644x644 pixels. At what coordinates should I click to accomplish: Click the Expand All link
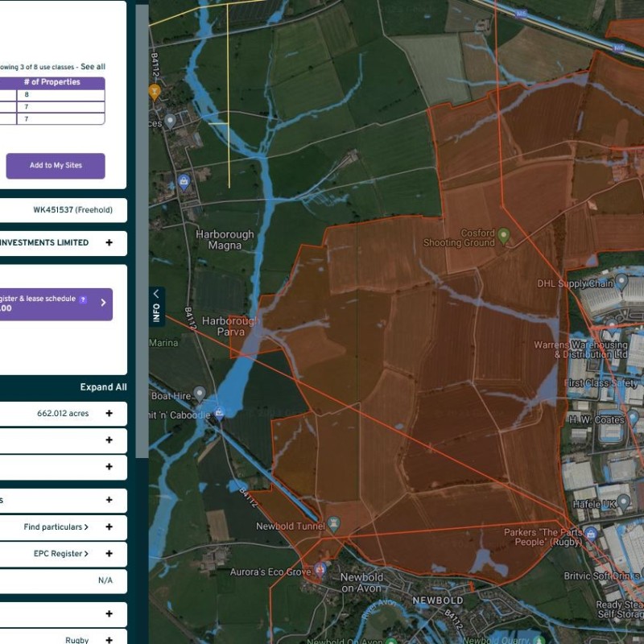(103, 387)
